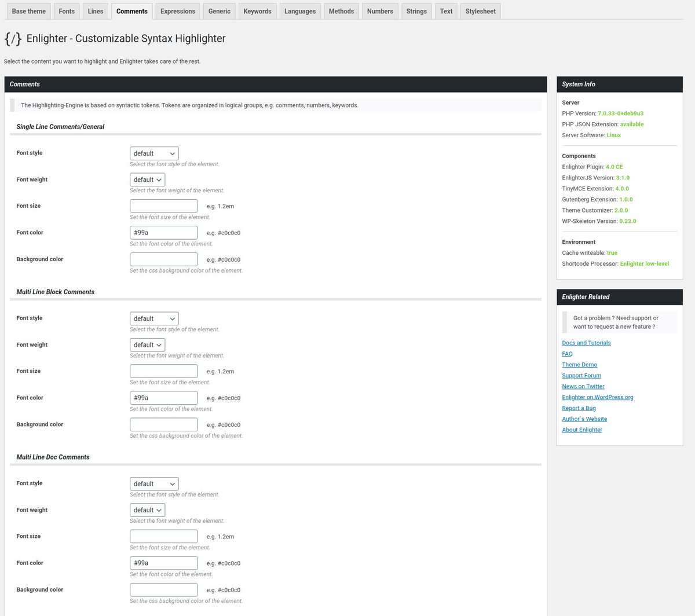Visit Enlighter on WordPress.org
Viewport: 695px width, 616px height.
(x=597, y=397)
